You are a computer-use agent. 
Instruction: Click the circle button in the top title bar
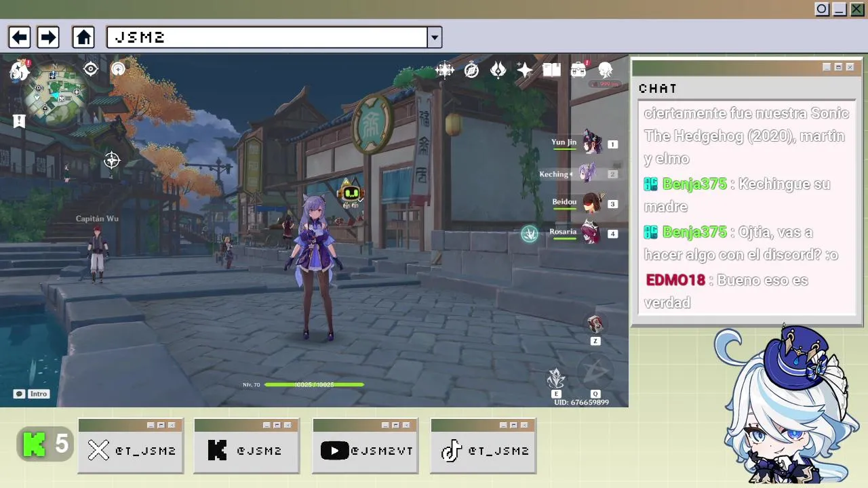822,9
